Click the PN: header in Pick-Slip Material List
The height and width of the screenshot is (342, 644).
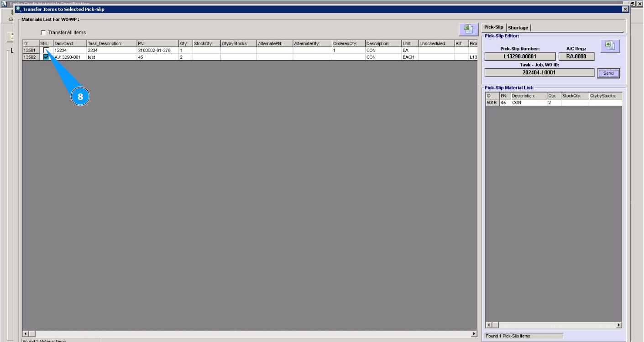(505, 96)
